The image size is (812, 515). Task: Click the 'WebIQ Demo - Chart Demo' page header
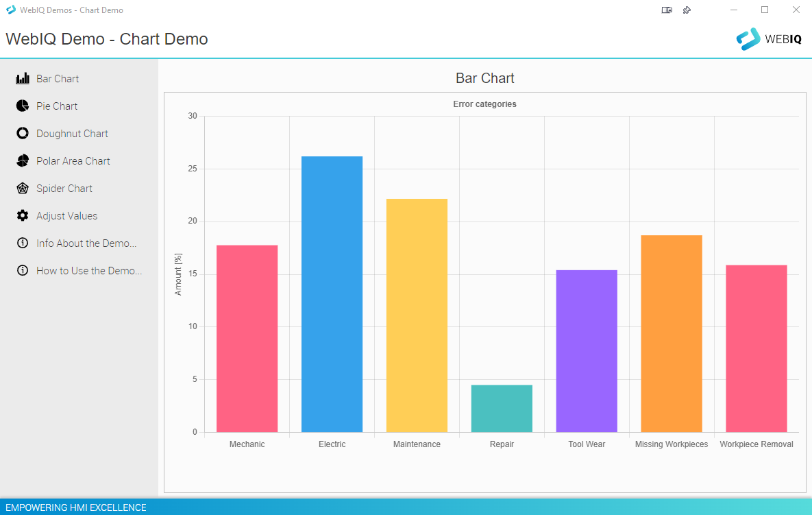click(107, 39)
